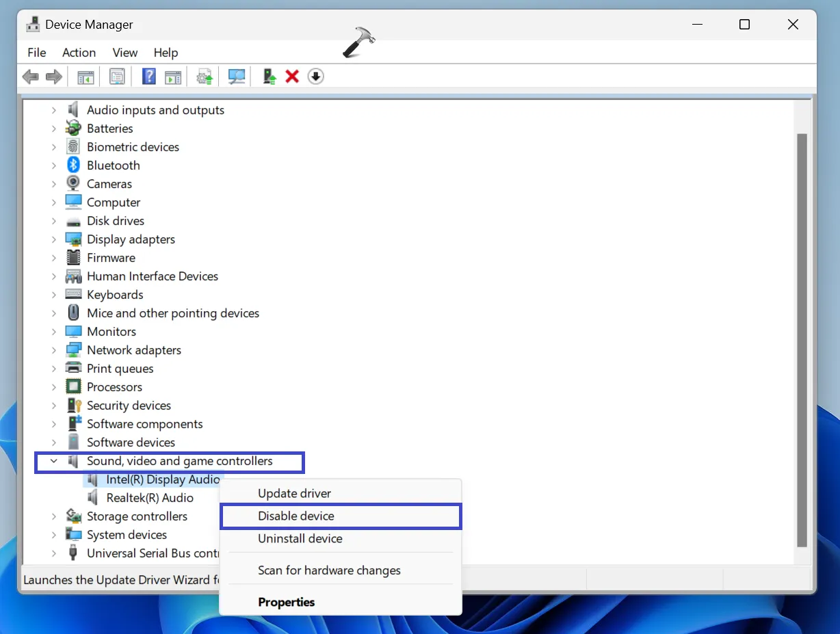The height and width of the screenshot is (634, 840).
Task: Choose Disable device from context menu
Action: click(x=296, y=516)
